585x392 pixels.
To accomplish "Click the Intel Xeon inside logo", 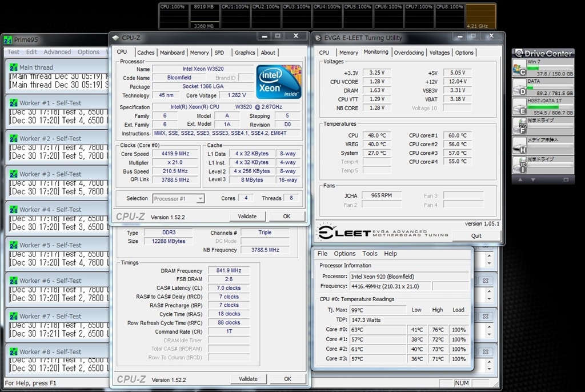I will click(279, 82).
